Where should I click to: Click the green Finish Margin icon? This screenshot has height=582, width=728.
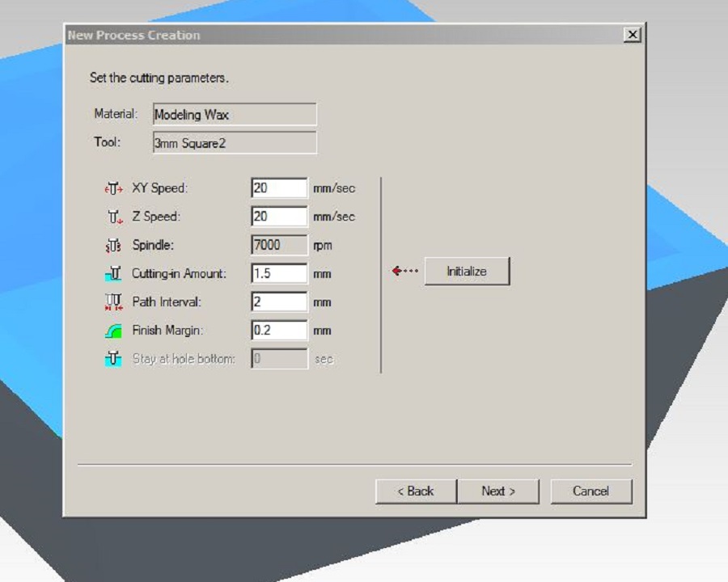114,331
